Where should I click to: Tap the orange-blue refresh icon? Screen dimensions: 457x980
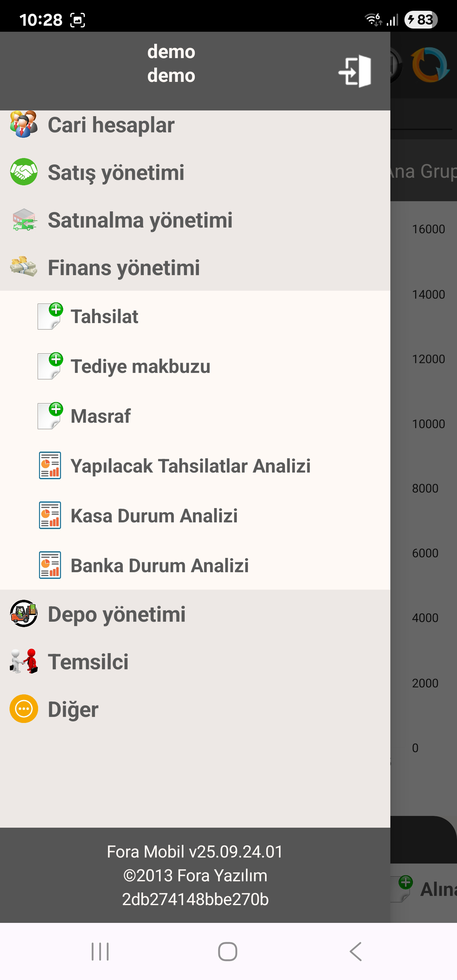point(430,65)
